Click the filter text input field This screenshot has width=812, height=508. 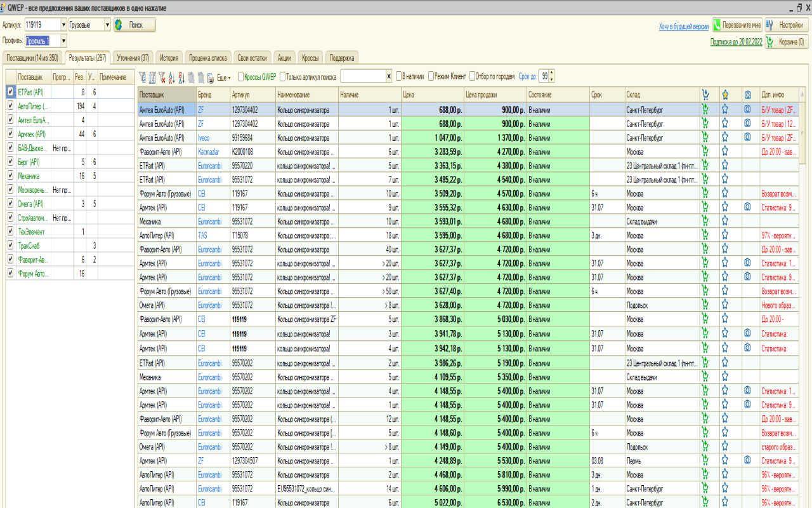coord(363,76)
